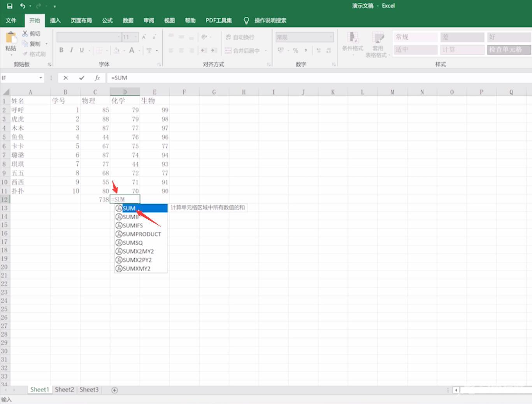Image resolution: width=532 pixels, height=404 pixels.
Task: Click in the formula bar showing =SUM
Action: (319, 78)
